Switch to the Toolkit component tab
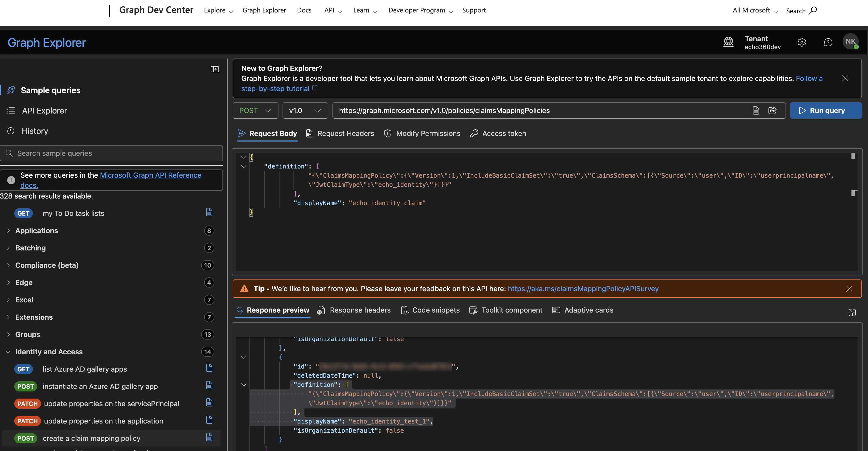 (506, 310)
